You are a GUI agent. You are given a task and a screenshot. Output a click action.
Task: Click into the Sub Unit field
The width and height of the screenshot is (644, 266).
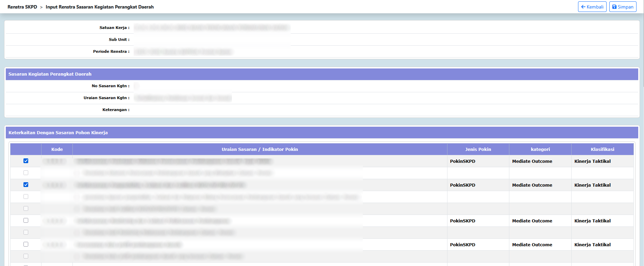(x=211, y=40)
